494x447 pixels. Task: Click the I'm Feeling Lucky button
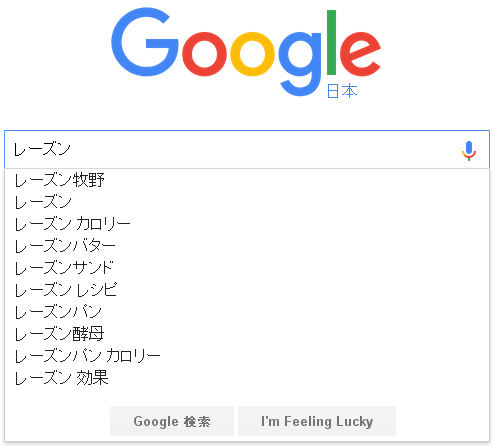pyautogui.click(x=317, y=421)
